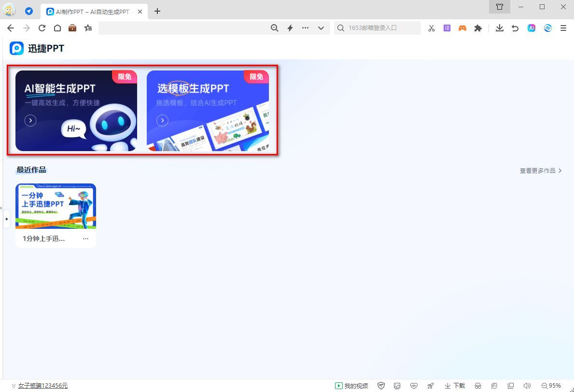Open more options for 1分钟上手迅 work
Image resolution: width=574 pixels, height=392 pixels.
[85, 238]
